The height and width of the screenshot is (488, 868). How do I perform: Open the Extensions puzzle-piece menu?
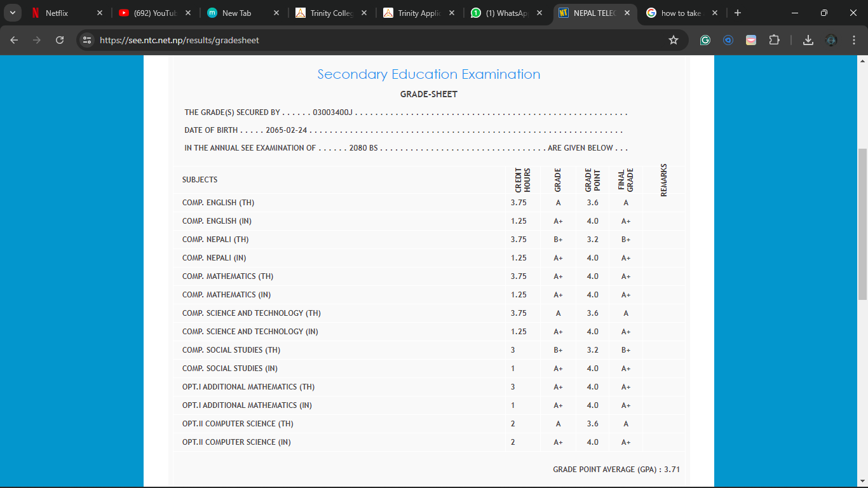point(774,40)
